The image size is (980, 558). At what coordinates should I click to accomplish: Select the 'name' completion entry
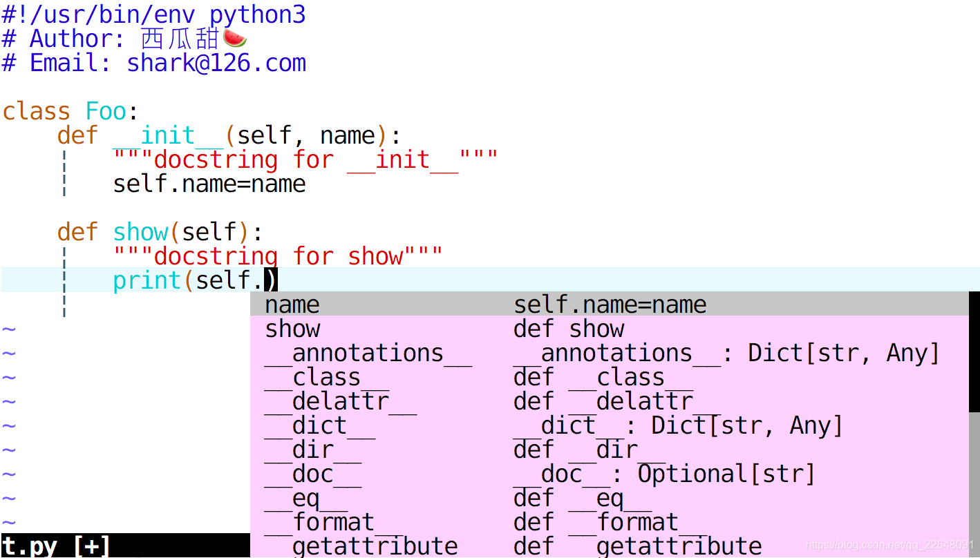[x=610, y=304]
